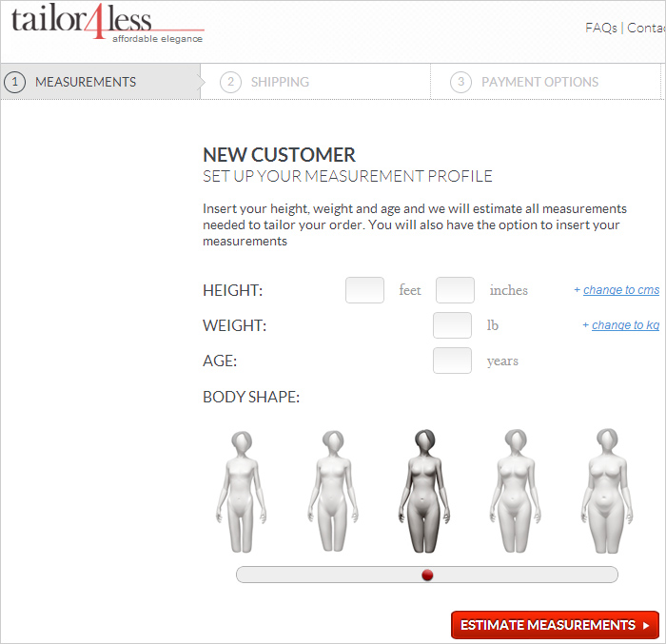Click the red body shape slider handle
The image size is (666, 644).
[427, 576]
